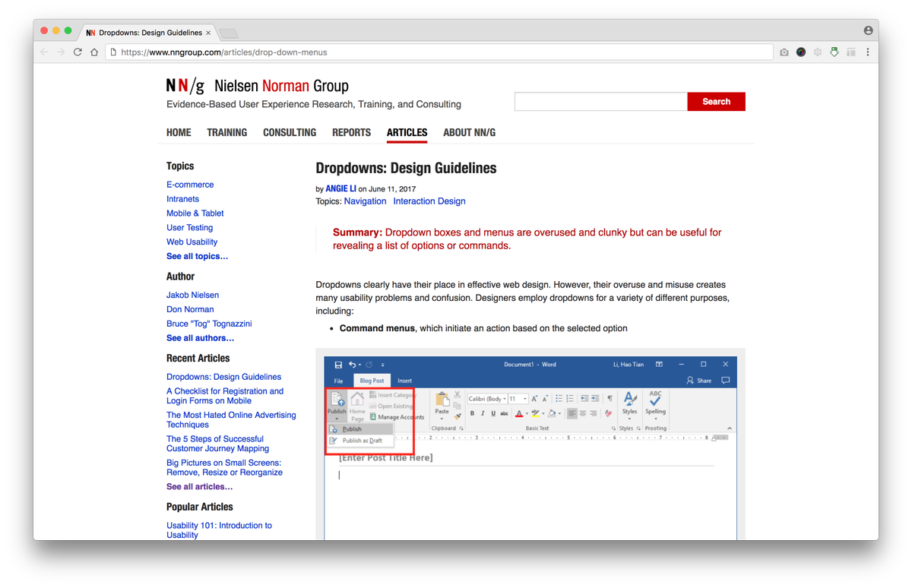
Task: Open Usability 101: Introduction to Usability
Action: [x=219, y=530]
